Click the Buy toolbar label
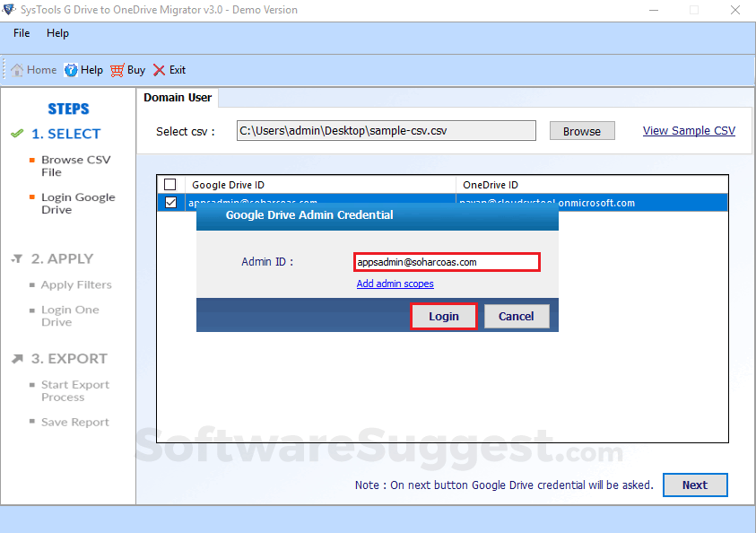Viewport: 756px width, 533px height. click(x=136, y=70)
